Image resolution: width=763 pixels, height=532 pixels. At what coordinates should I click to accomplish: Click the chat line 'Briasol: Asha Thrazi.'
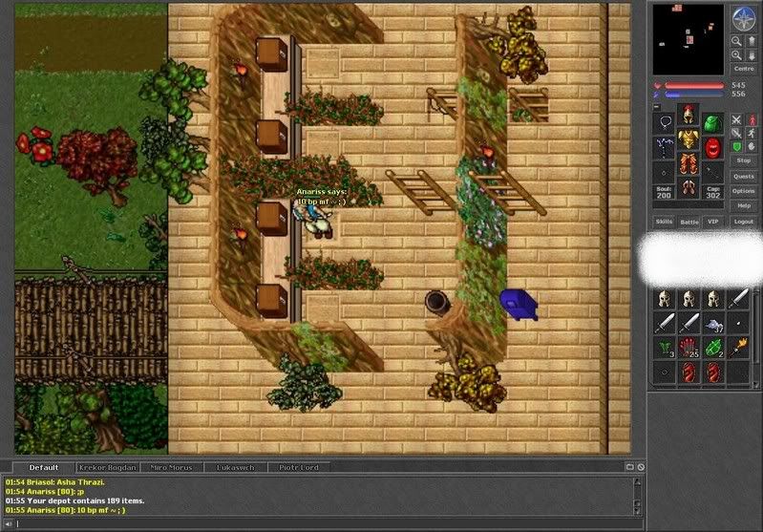[x=55, y=482]
